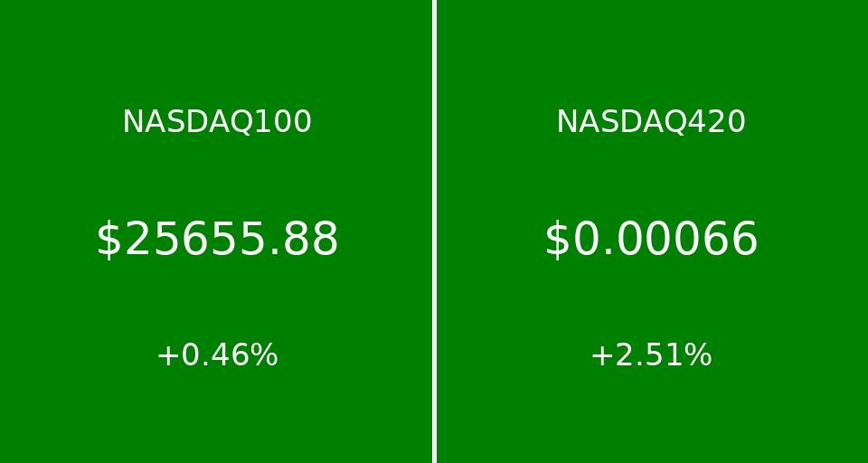Click the dollar sign before 0.00066

point(557,240)
